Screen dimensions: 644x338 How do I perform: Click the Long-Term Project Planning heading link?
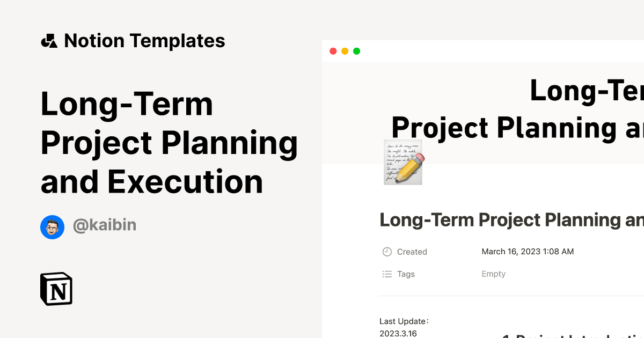tap(170, 143)
